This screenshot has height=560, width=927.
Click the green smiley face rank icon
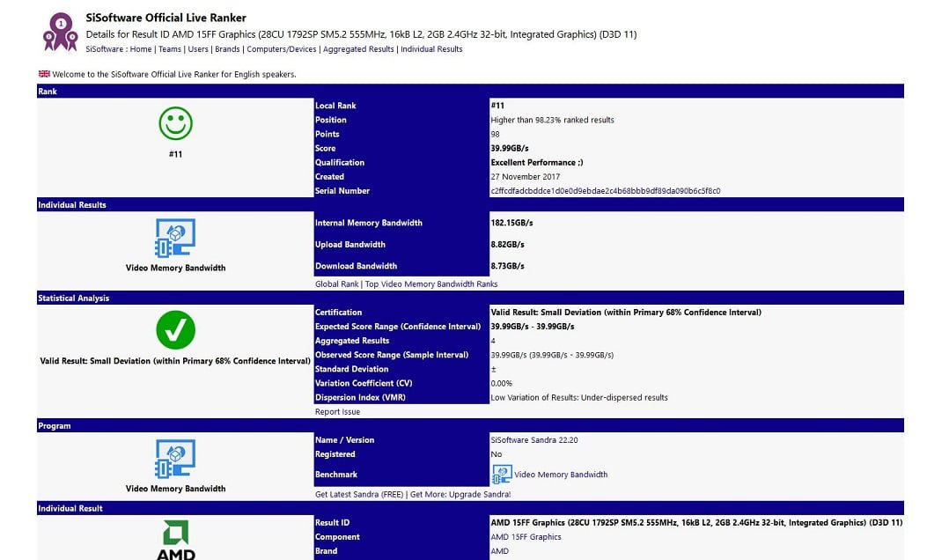click(175, 123)
